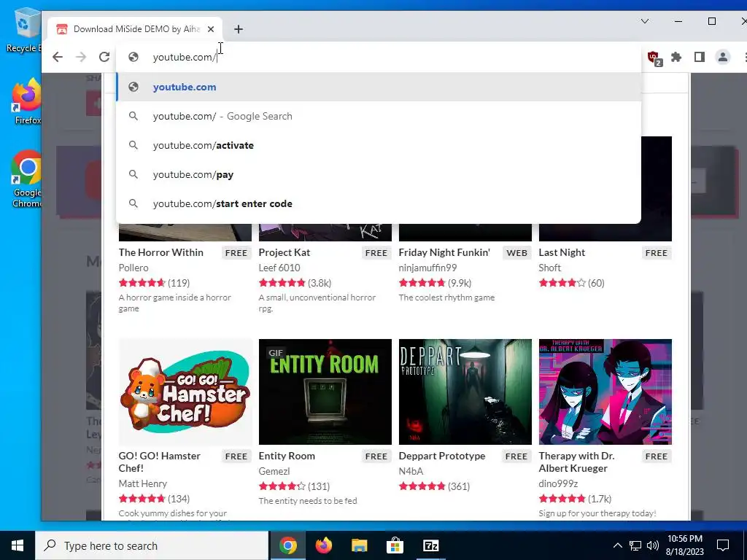Visit N4bA's author page

[x=411, y=471]
